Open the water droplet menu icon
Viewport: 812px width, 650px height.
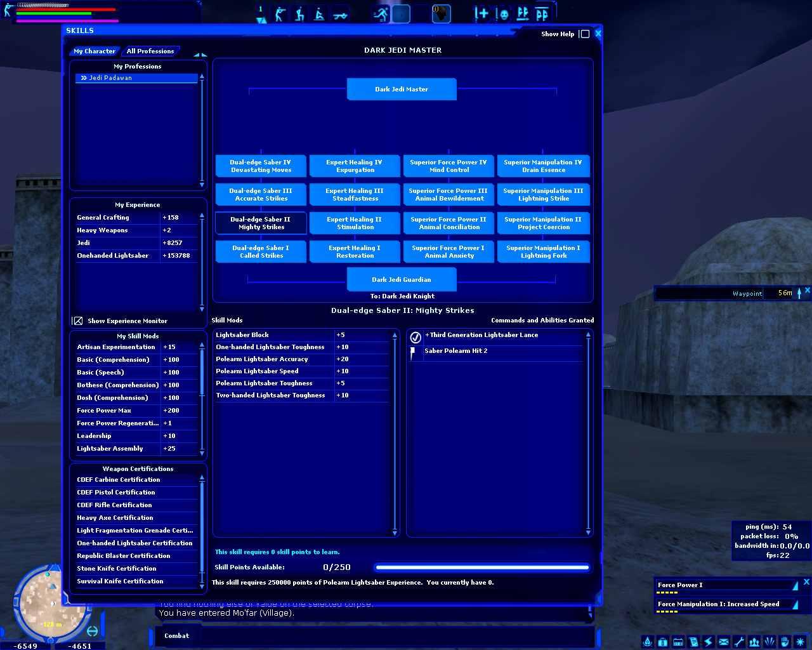pyautogui.click(x=648, y=642)
